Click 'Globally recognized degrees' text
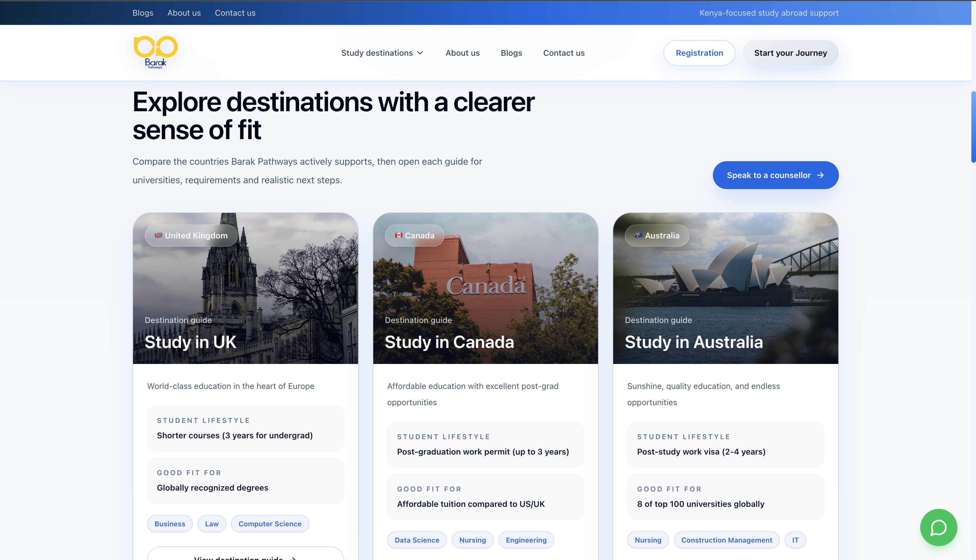 (213, 488)
